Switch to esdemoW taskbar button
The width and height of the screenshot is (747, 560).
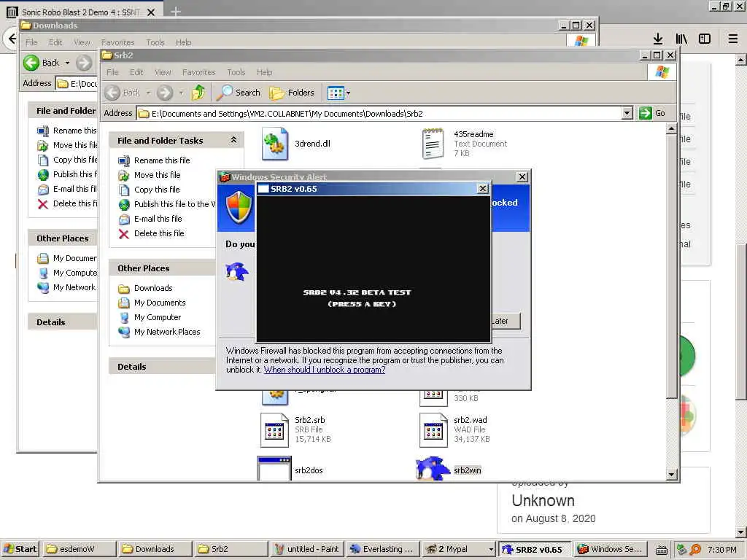(79, 549)
